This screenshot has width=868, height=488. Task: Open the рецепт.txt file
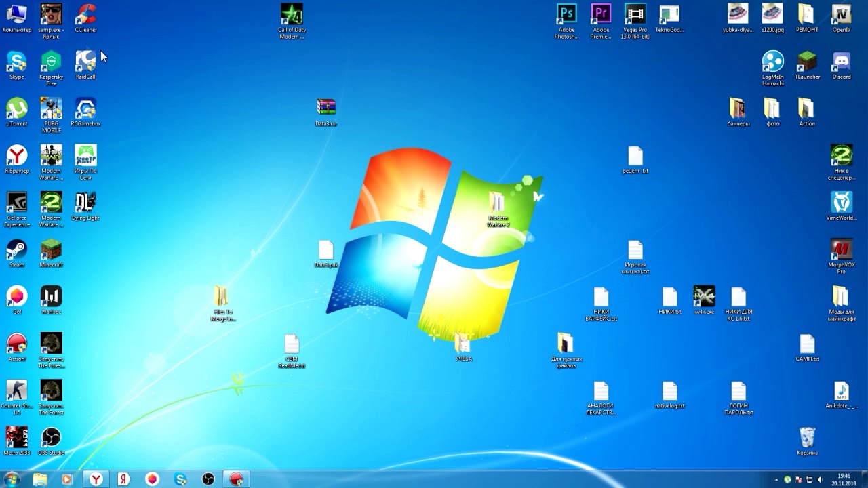pos(635,160)
